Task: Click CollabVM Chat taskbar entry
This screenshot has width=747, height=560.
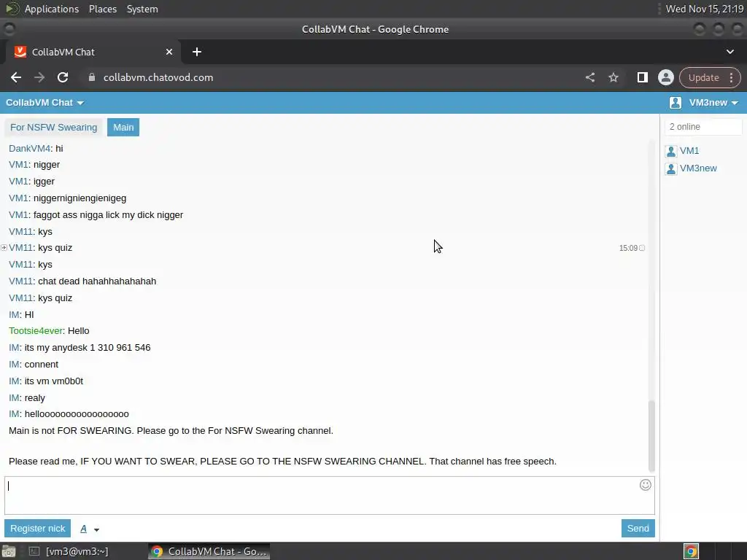Action: coord(209,551)
